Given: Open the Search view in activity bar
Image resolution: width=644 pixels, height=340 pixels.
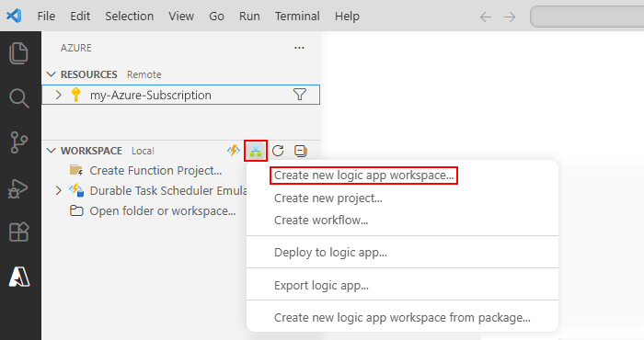Looking at the screenshot, I should tap(19, 98).
